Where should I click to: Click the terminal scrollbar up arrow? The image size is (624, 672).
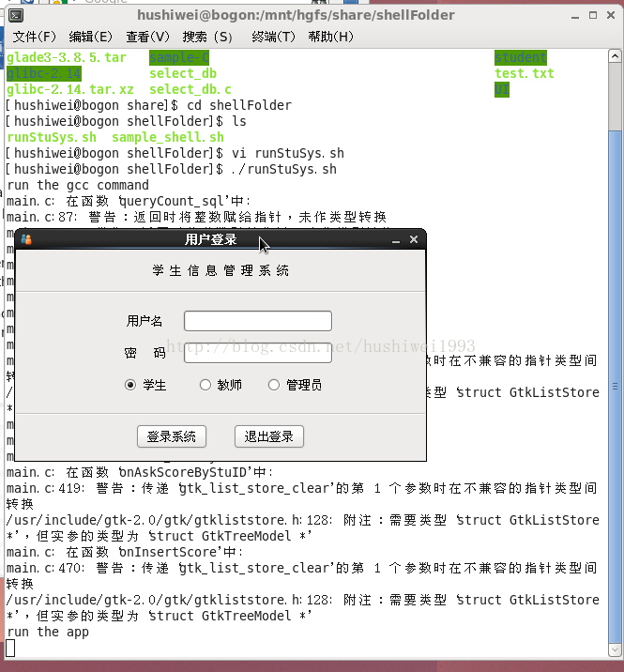[x=615, y=56]
